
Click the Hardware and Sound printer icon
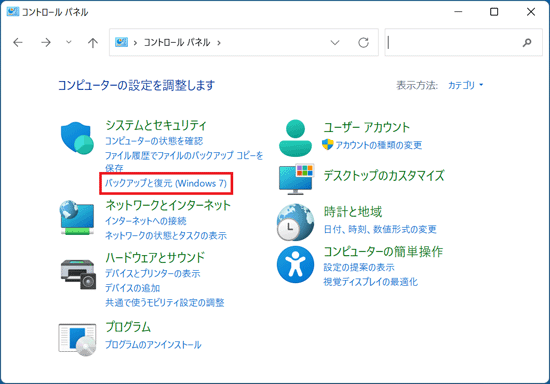pos(78,274)
